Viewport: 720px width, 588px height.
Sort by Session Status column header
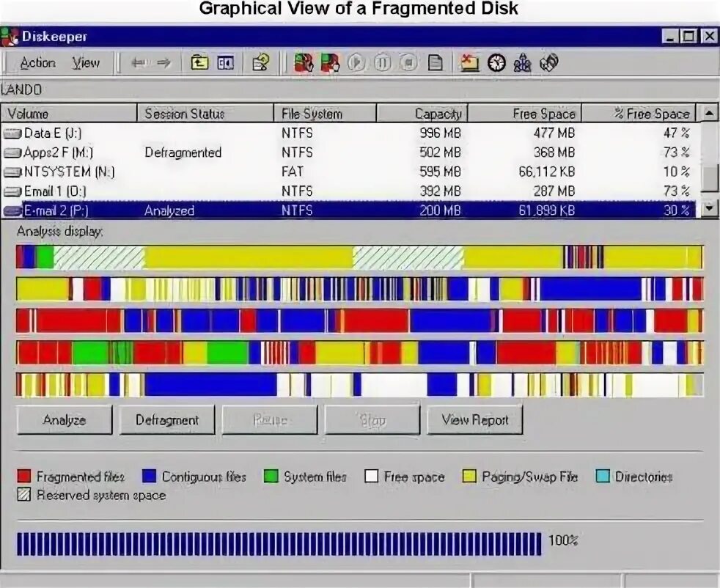205,114
